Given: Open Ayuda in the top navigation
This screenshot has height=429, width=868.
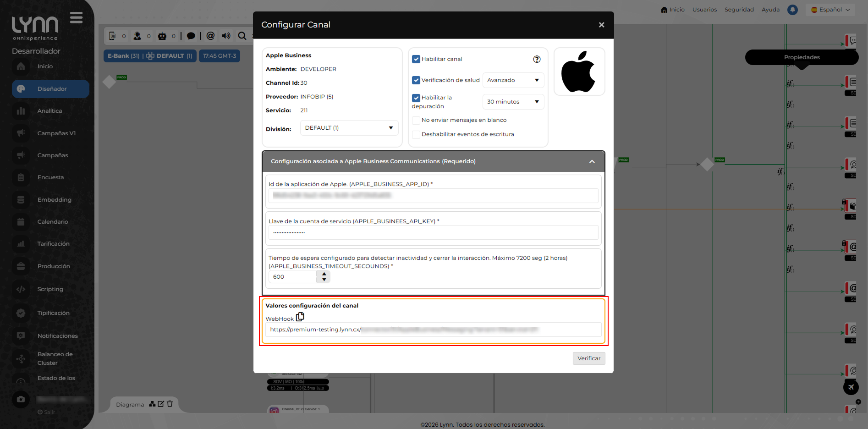Looking at the screenshot, I should tap(770, 10).
